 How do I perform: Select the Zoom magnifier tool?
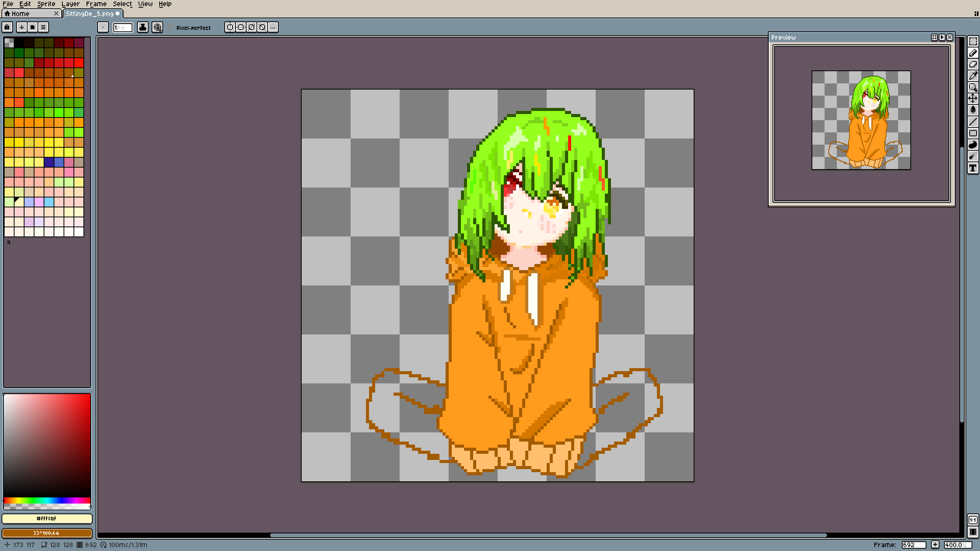[x=973, y=87]
